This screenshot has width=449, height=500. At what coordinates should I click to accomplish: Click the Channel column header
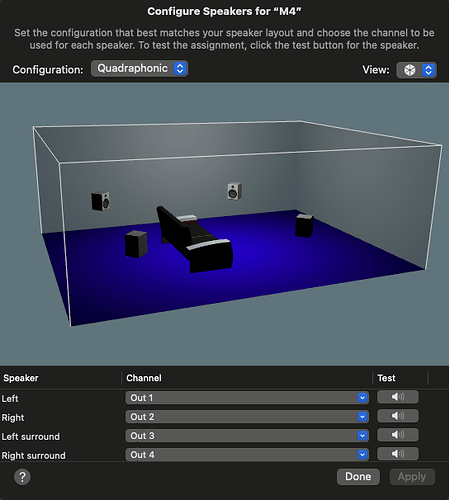[x=144, y=378]
